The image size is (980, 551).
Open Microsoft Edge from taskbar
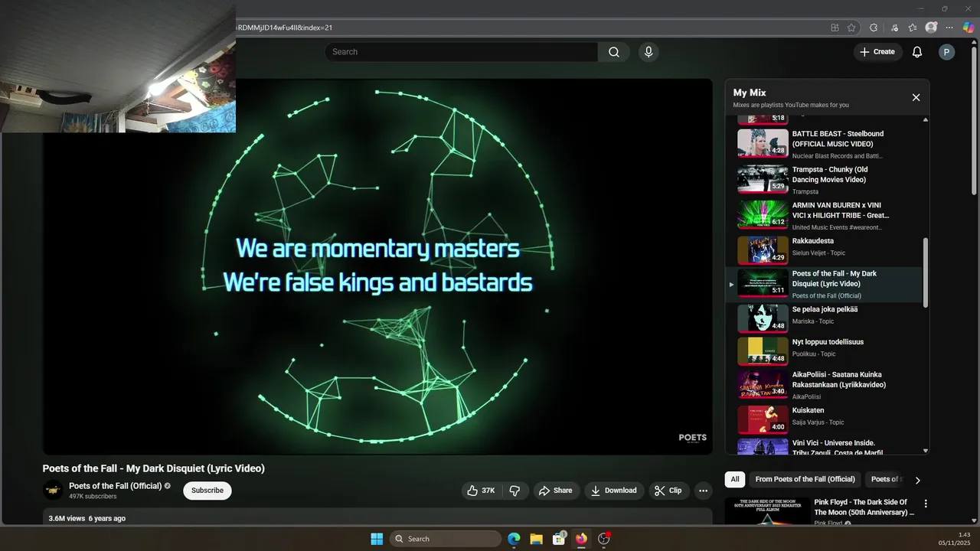tap(514, 539)
